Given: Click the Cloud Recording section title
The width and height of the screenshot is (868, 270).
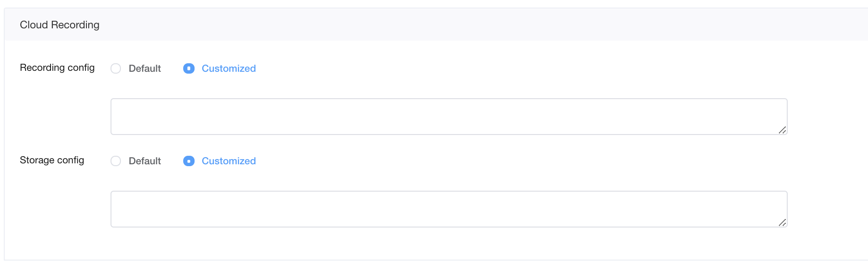Looking at the screenshot, I should [x=60, y=25].
